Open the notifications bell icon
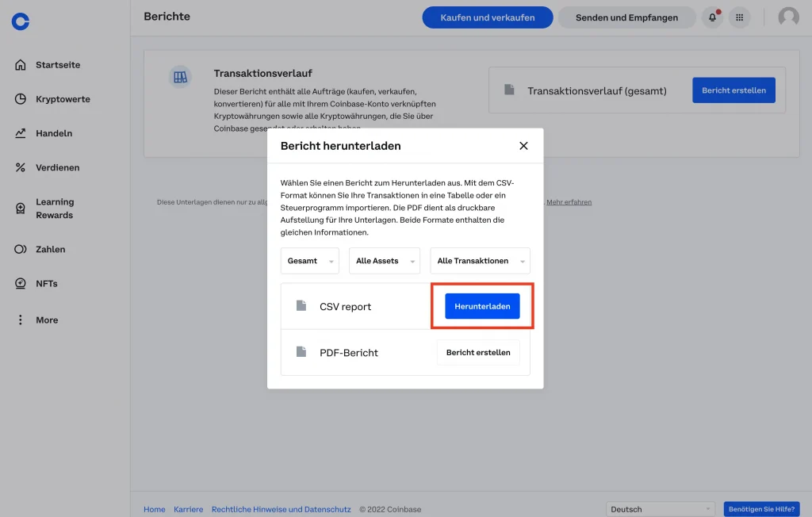This screenshot has width=812, height=517. pyautogui.click(x=712, y=17)
